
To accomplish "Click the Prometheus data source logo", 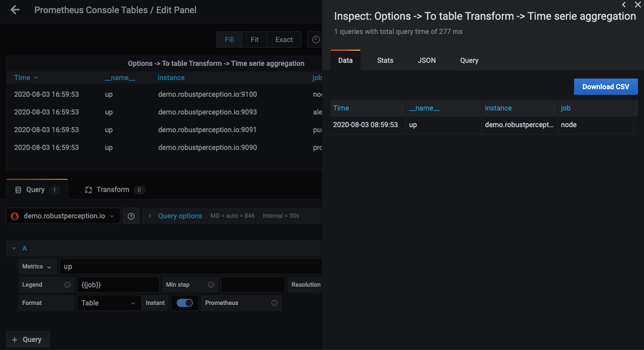I will (15, 216).
